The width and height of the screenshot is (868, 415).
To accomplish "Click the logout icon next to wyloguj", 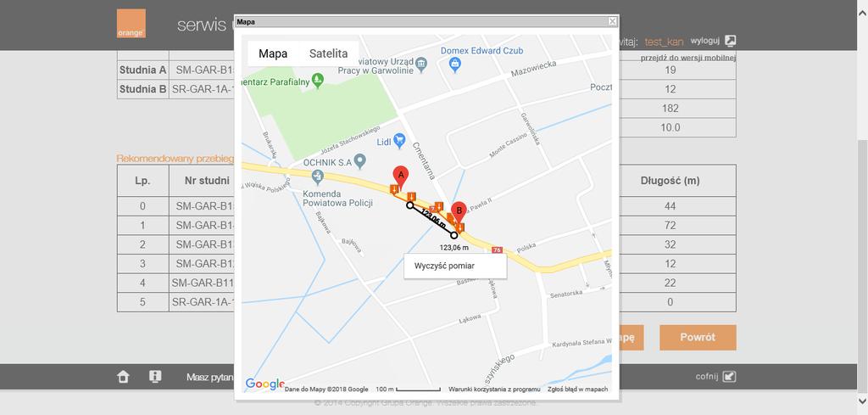I will 731,41.
